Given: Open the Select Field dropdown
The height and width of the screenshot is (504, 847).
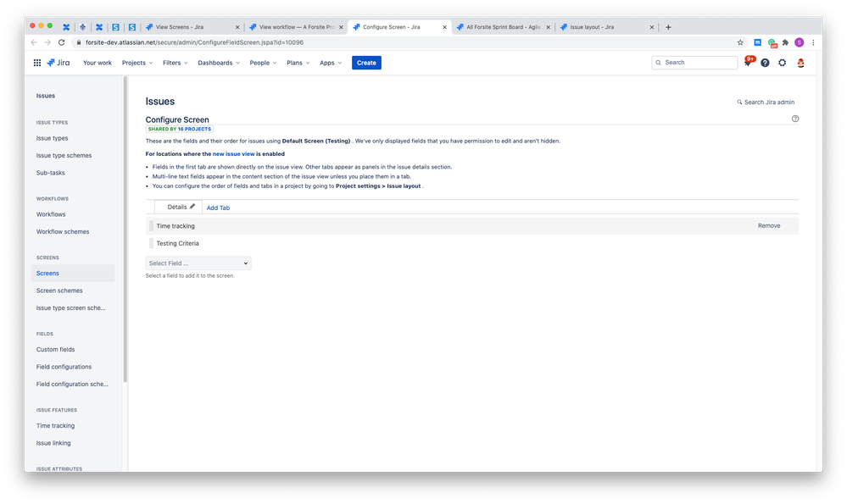Looking at the screenshot, I should (198, 263).
